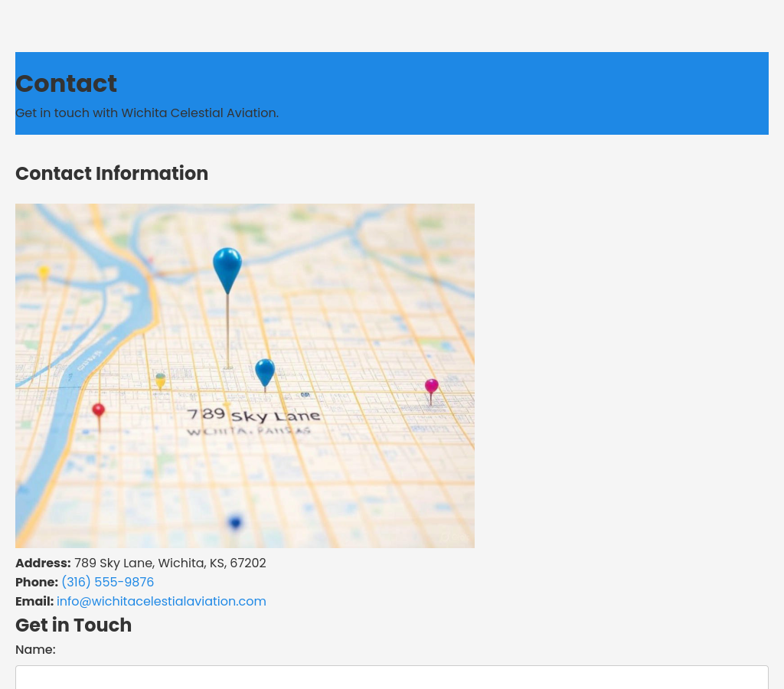Click the red pin on the map

point(98,410)
